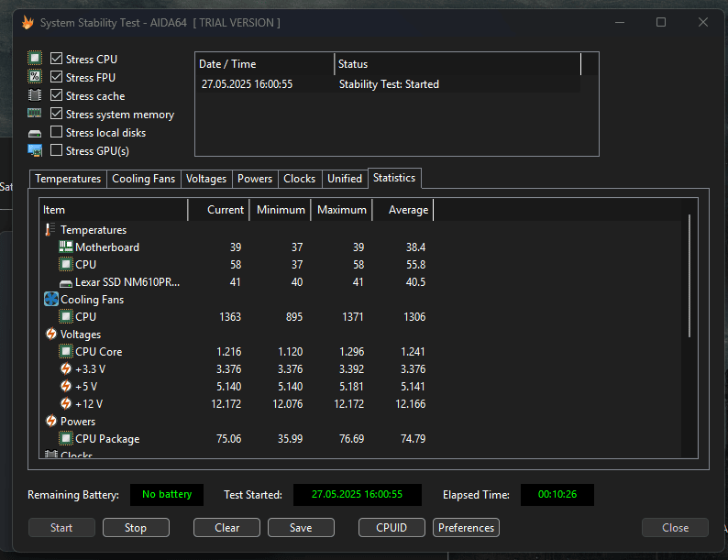Open the Unified tab
This screenshot has height=560, width=728.
point(345,179)
